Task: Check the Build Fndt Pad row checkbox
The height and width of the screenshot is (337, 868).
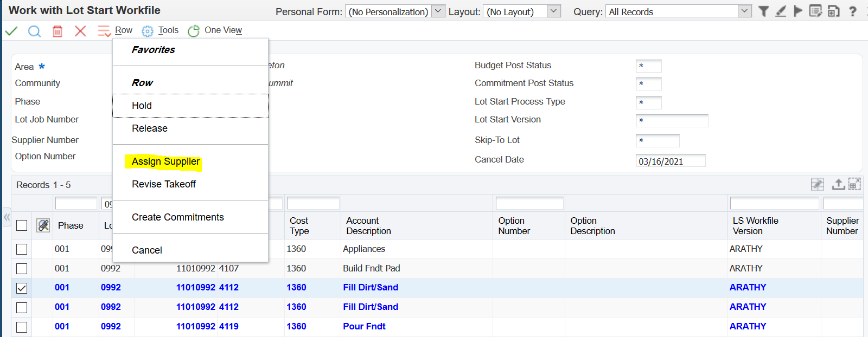Action: click(22, 269)
